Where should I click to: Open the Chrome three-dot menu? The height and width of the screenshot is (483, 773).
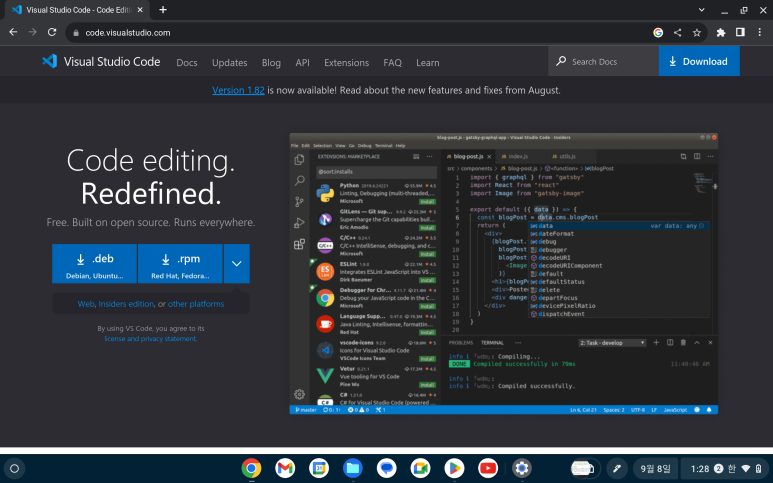click(x=760, y=33)
